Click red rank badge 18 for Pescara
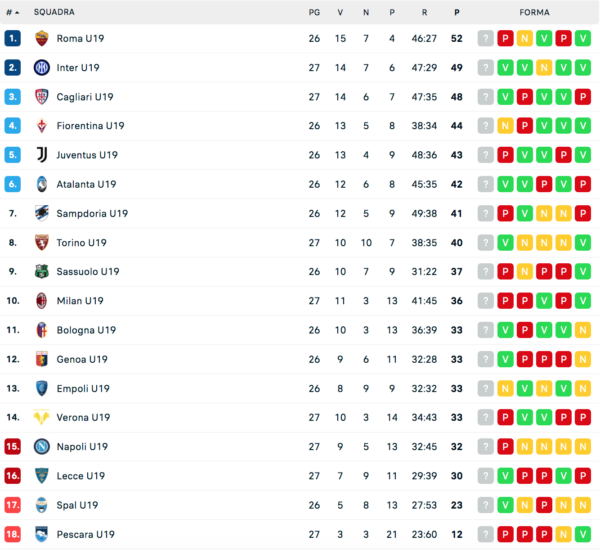Image resolution: width=600 pixels, height=550 pixels. 13,534
